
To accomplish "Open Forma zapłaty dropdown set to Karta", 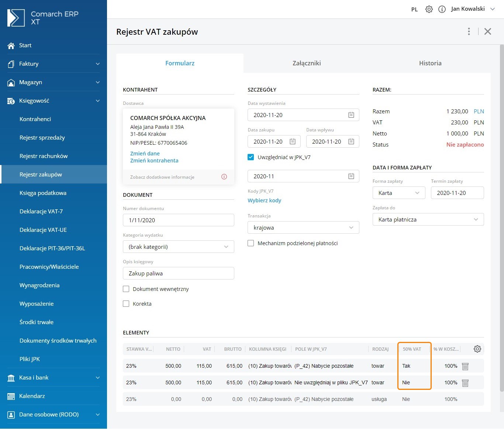I will point(398,193).
